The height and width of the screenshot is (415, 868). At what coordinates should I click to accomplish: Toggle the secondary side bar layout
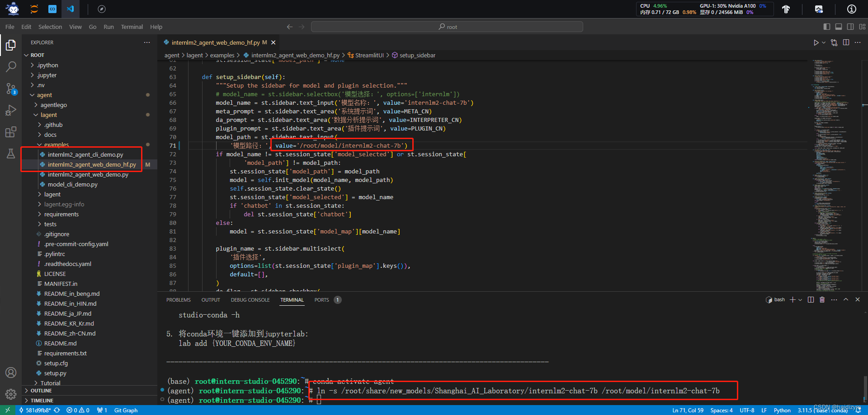coord(850,27)
